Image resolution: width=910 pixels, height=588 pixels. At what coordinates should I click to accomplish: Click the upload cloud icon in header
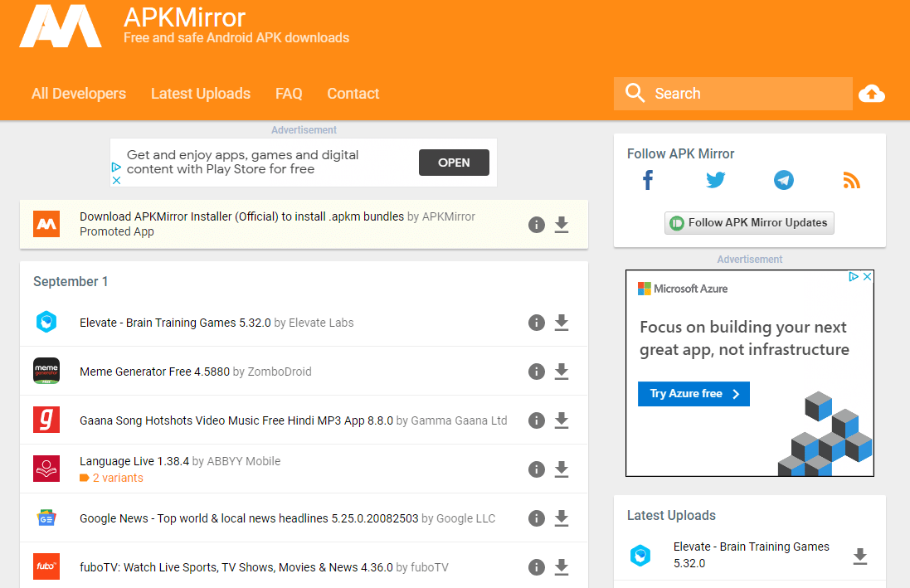(x=872, y=93)
